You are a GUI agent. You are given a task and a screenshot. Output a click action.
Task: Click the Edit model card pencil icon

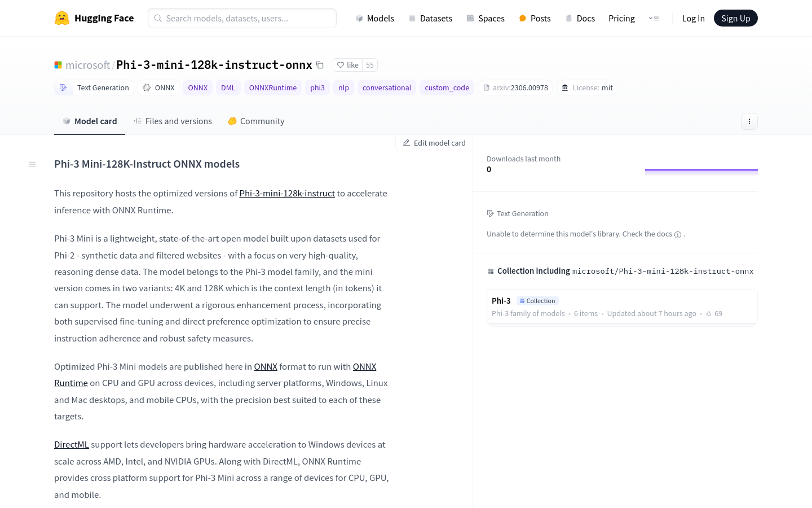[x=407, y=143]
